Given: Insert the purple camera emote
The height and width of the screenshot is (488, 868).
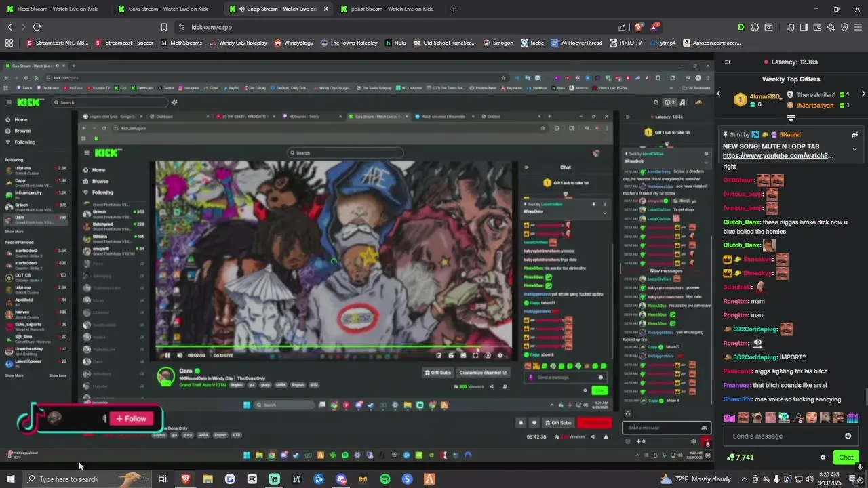Looking at the screenshot, I should click(729, 418).
